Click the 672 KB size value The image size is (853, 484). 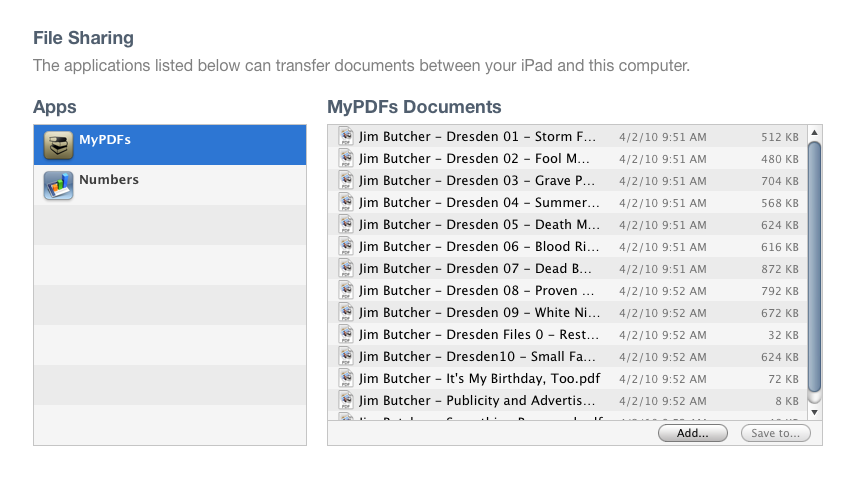(x=780, y=313)
